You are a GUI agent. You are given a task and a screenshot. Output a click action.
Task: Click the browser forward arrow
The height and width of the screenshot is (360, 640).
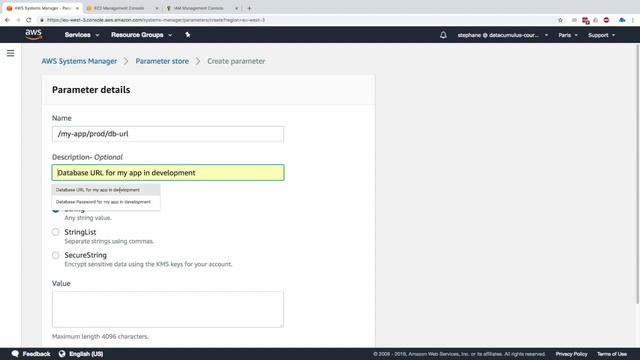18,20
